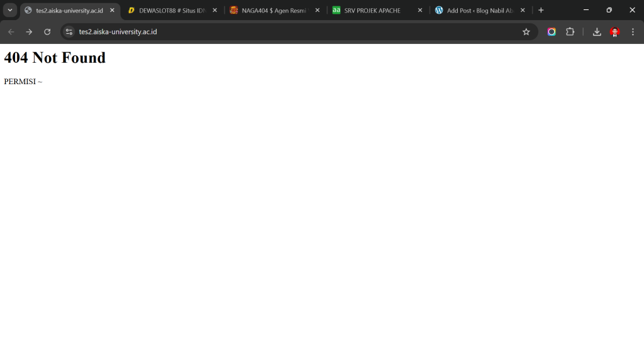Open a new tab with plus button

[x=541, y=11]
